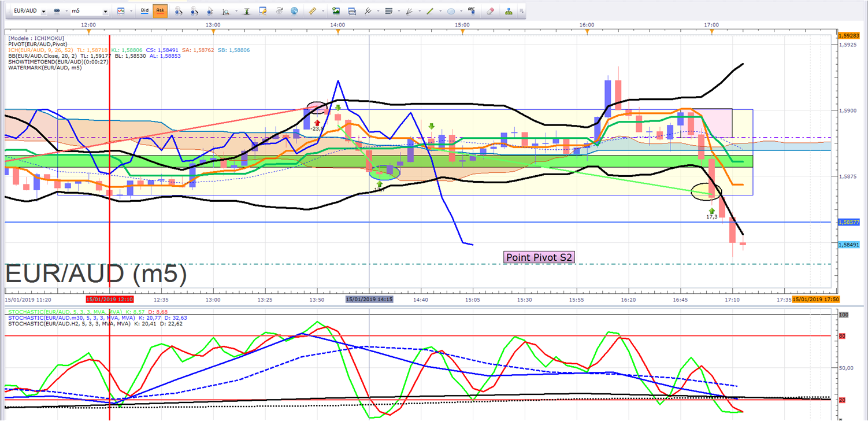Switch chart to Bid prices
The width and height of the screenshot is (868, 421).
click(x=145, y=11)
